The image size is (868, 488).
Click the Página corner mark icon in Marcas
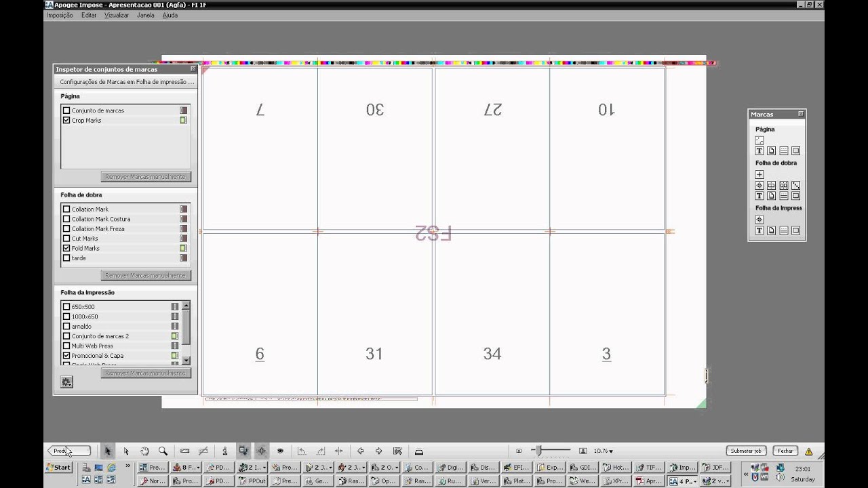coord(759,140)
